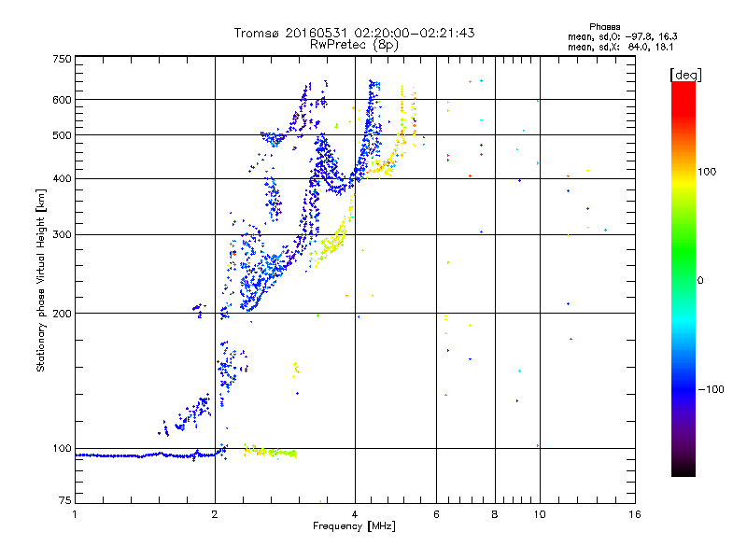Click the yellow-green trace near 100 km
The height and width of the screenshot is (560, 747).
tap(271, 452)
